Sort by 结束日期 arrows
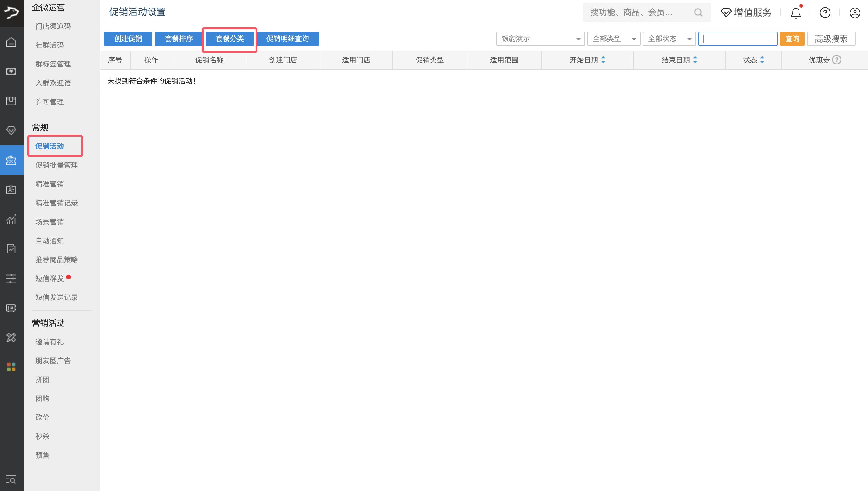 coord(695,60)
